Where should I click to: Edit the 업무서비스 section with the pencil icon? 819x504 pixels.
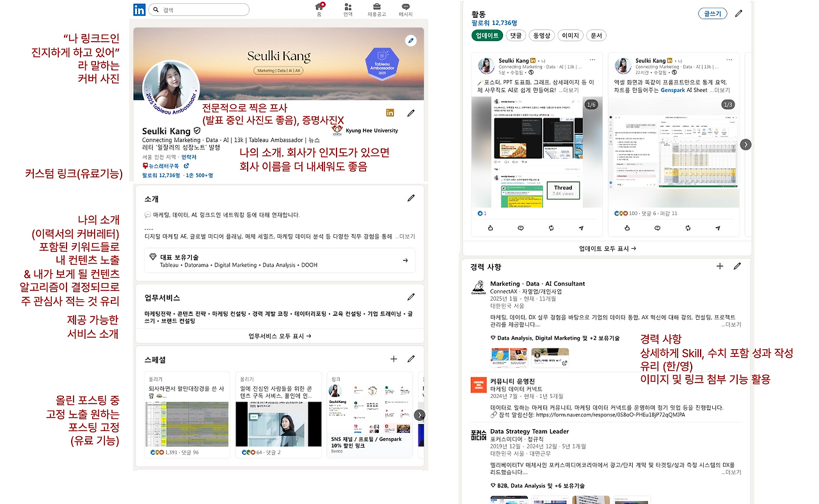click(411, 297)
